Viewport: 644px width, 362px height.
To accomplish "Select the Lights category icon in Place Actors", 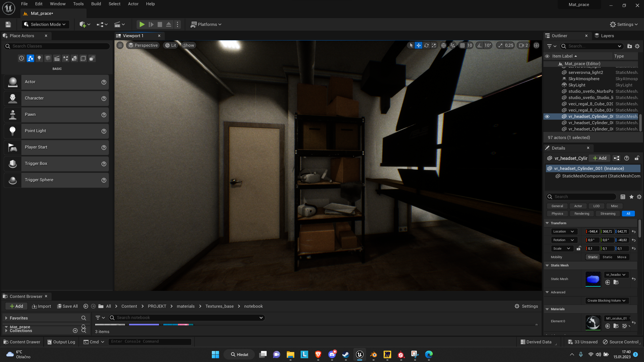I will coord(39,58).
